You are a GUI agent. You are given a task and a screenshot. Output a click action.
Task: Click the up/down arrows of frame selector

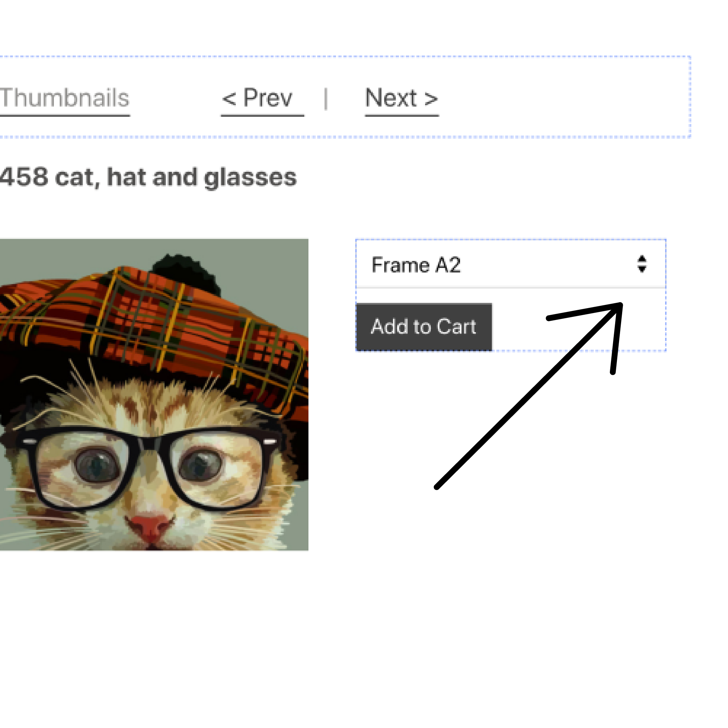(x=642, y=264)
